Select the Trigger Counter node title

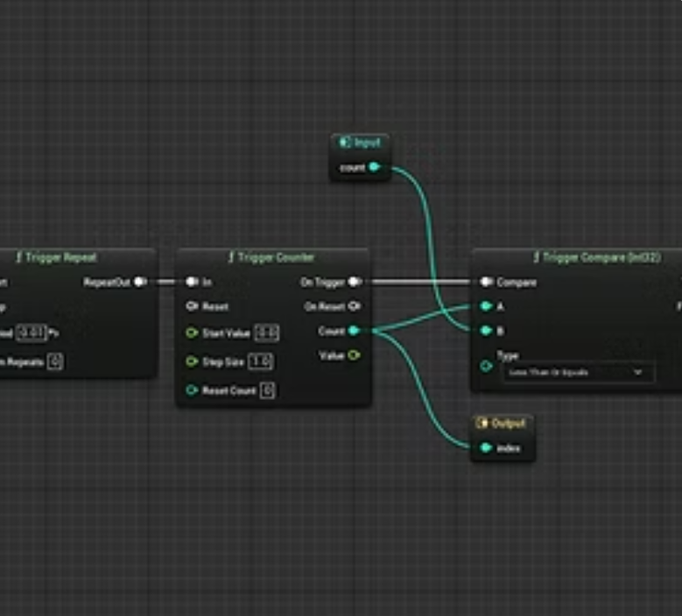(271, 257)
